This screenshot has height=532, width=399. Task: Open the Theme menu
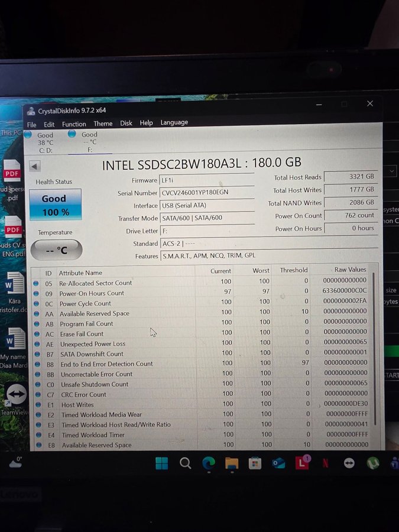click(103, 124)
